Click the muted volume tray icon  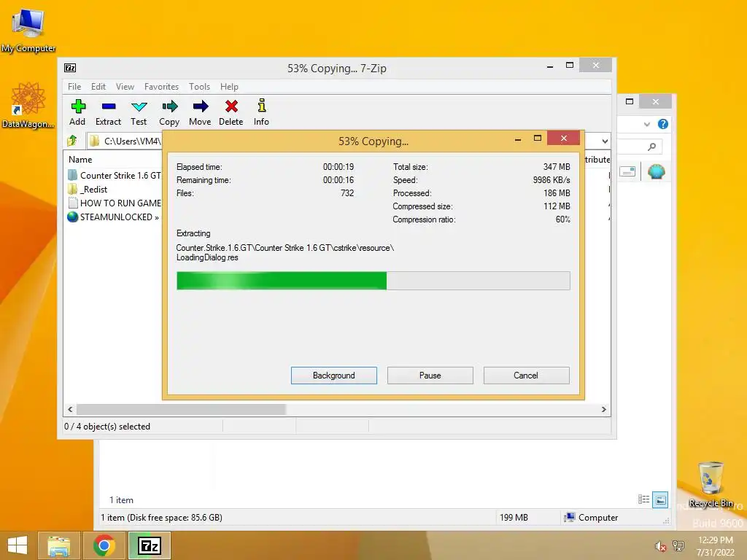point(660,546)
